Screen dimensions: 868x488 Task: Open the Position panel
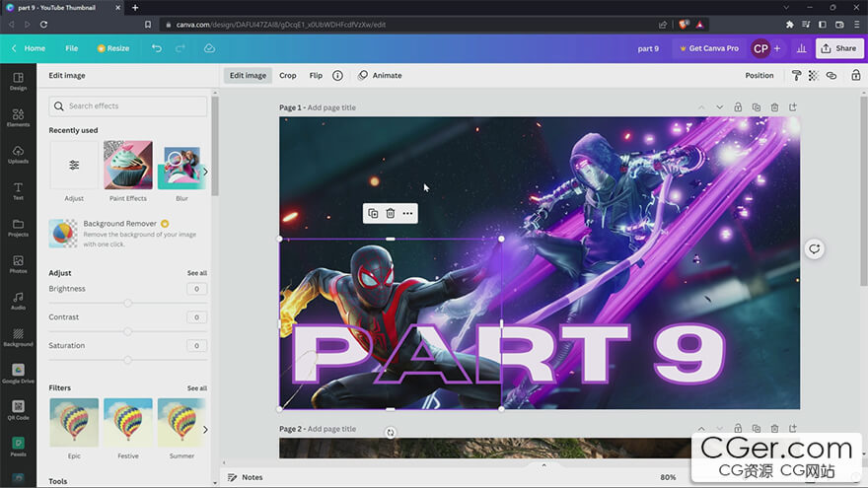point(759,75)
